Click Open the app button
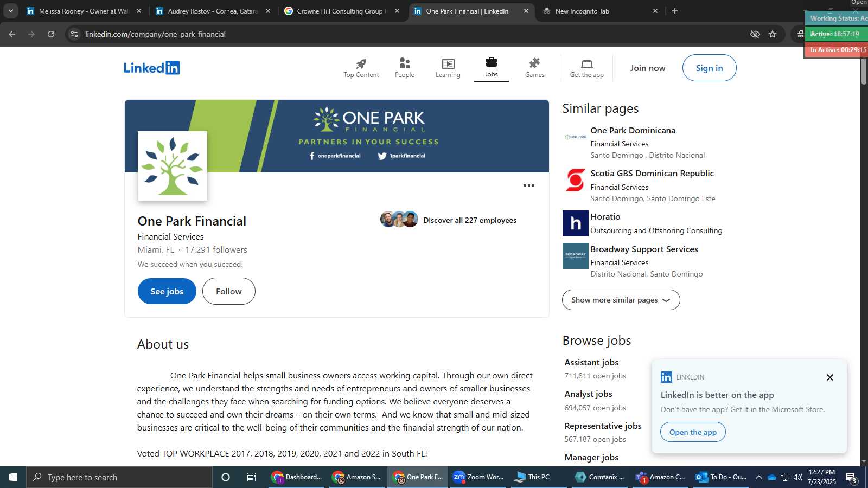This screenshot has height=488, width=868. (x=693, y=432)
